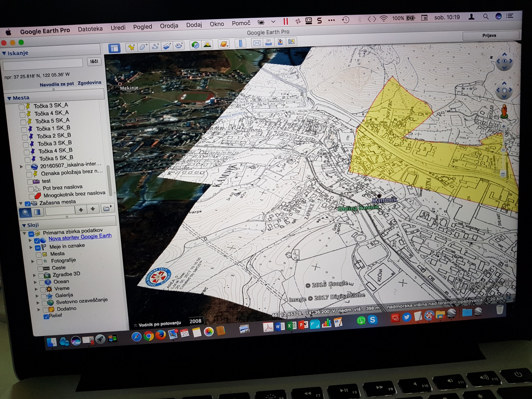Click the Add Image Overlay icon
Viewport: 532px width, 399px height.
point(167,46)
